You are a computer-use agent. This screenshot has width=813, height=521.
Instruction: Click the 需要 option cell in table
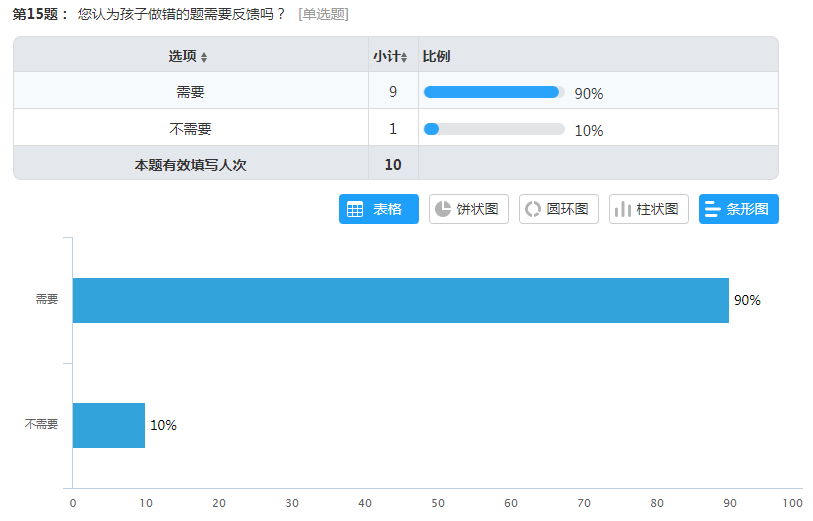click(x=190, y=92)
